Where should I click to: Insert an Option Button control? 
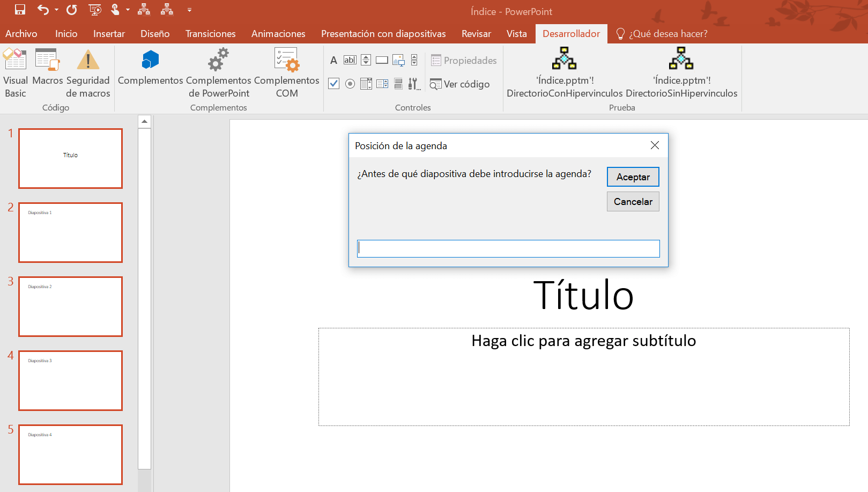click(350, 84)
